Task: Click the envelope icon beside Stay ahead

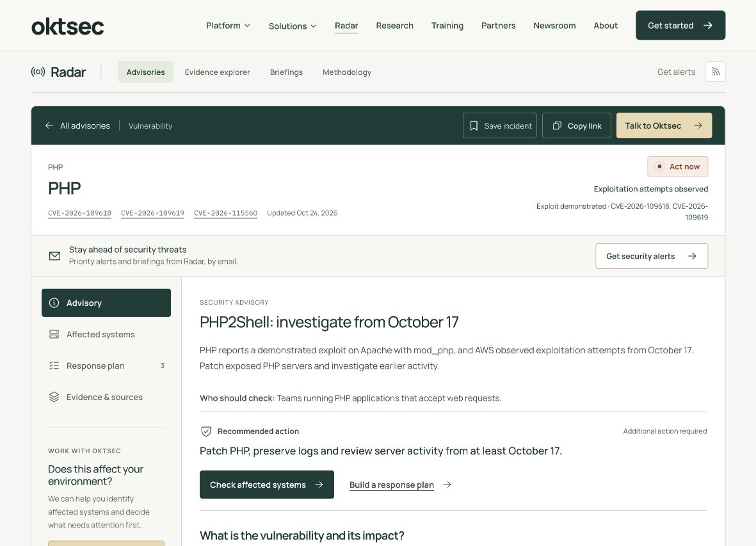Action: click(x=55, y=256)
